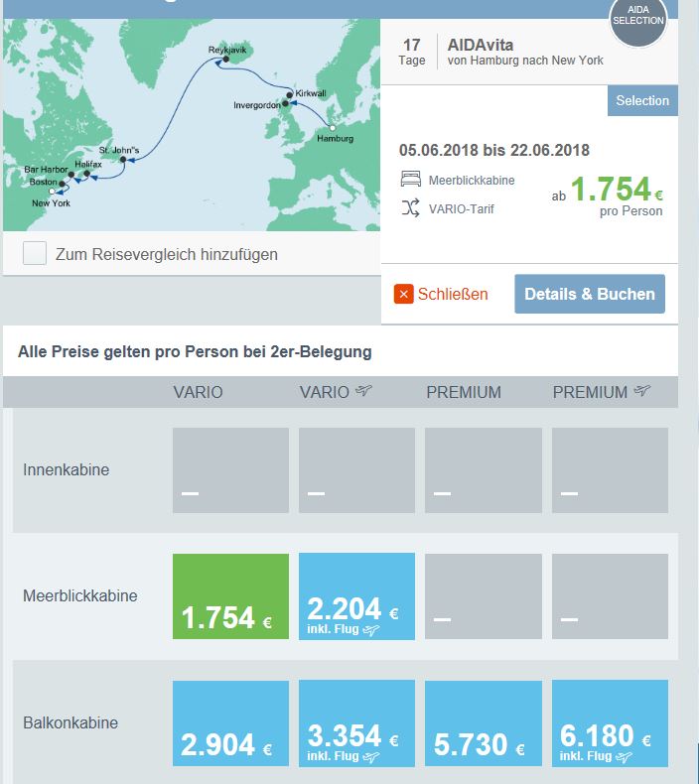Select the 6.180 € Balkonkabine PREMIUM flight price
Image resolution: width=699 pixels, height=784 pixels.
coord(610,722)
